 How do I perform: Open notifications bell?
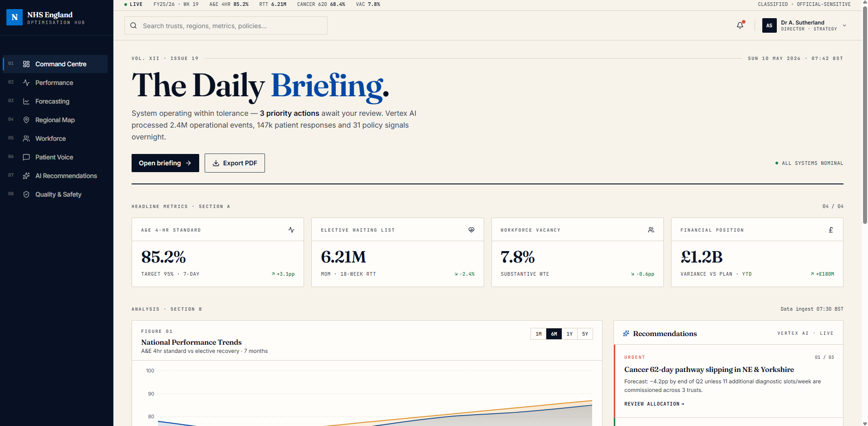[x=740, y=25]
